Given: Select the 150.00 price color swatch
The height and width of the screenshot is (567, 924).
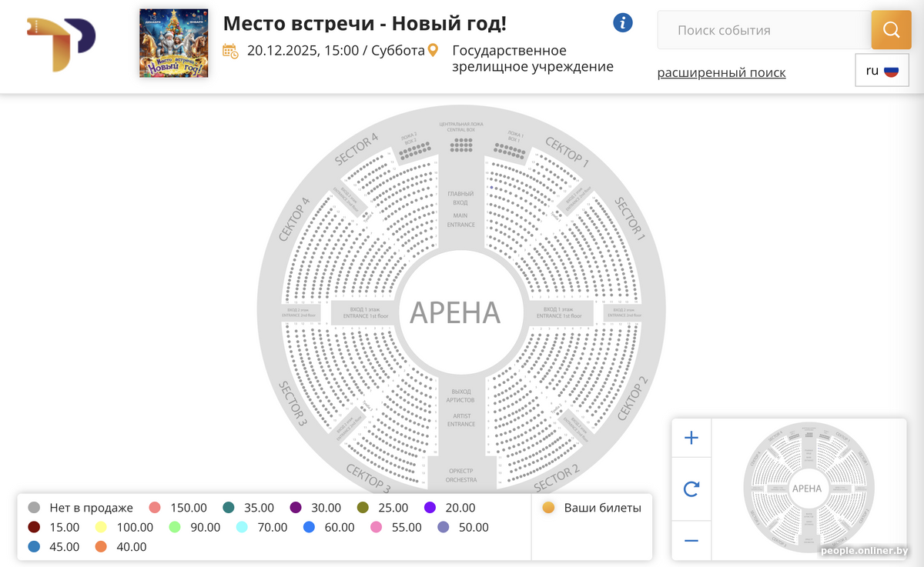Looking at the screenshot, I should pyautogui.click(x=155, y=508).
